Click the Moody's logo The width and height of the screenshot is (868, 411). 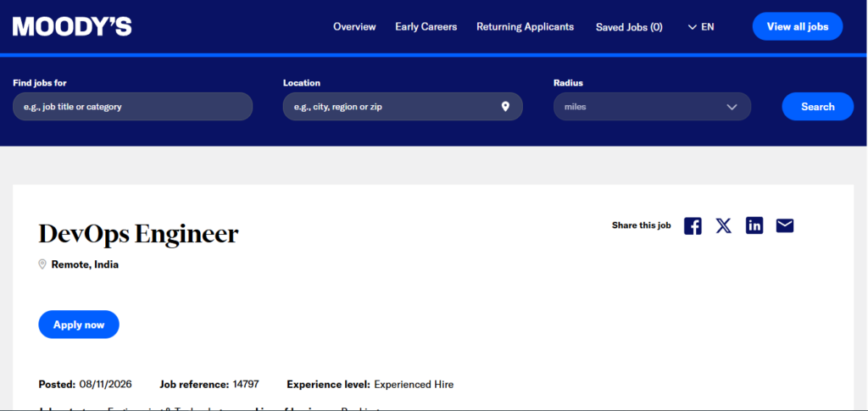(x=72, y=26)
